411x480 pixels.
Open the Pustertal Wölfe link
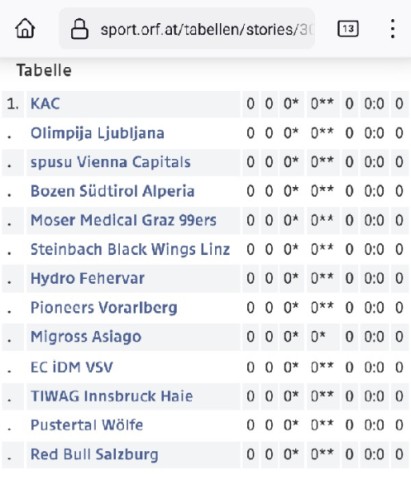[x=87, y=425]
